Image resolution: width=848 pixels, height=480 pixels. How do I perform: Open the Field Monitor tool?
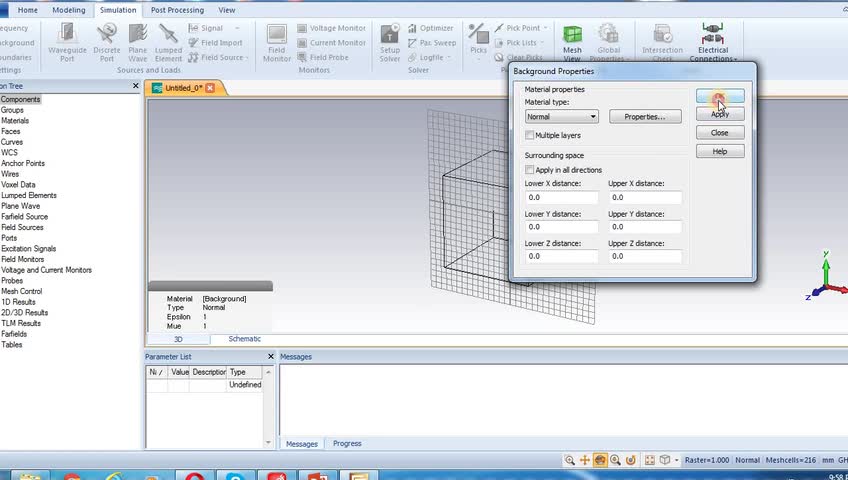coord(276,42)
